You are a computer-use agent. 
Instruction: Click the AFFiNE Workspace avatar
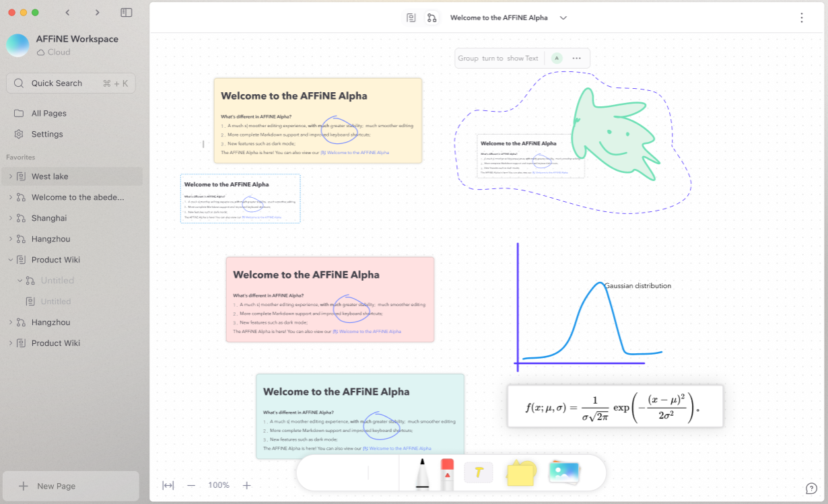pos(18,45)
